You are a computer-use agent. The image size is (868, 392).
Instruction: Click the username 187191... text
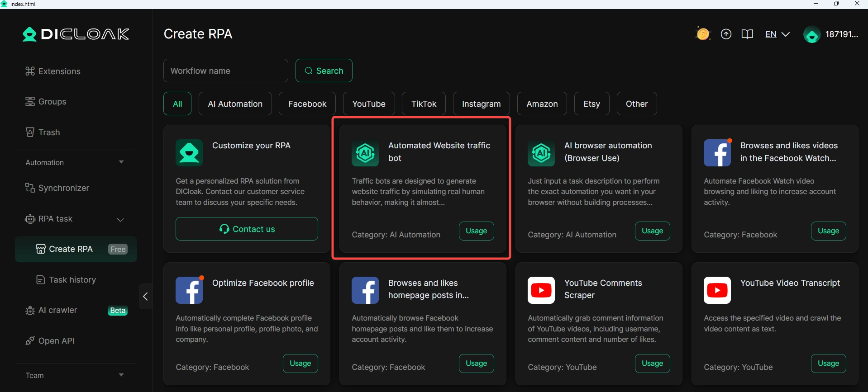point(842,34)
